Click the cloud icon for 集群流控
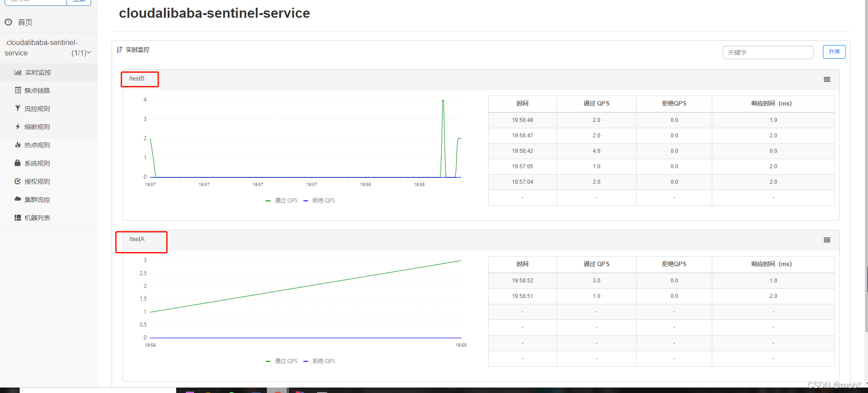This screenshot has width=868, height=393. [18, 199]
